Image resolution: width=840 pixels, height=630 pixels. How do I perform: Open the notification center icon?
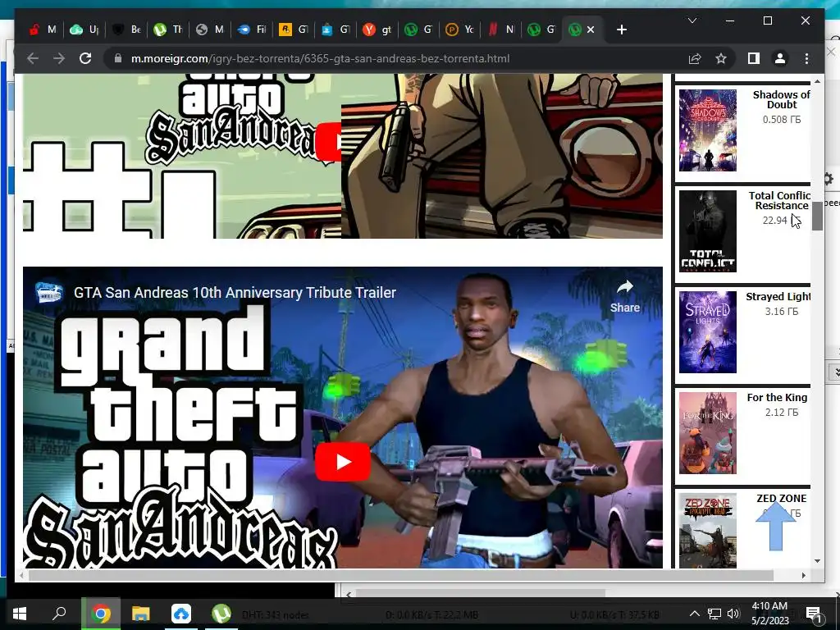814,614
